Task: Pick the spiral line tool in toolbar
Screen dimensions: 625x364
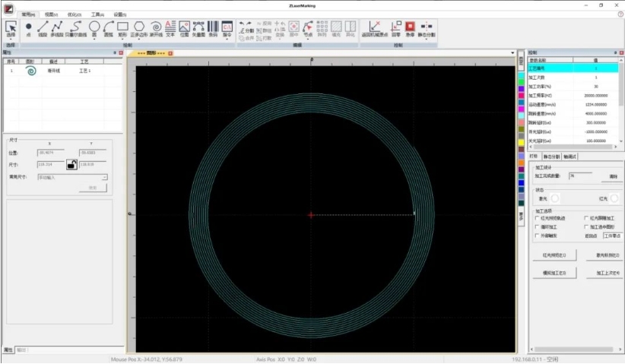Action: [x=157, y=29]
